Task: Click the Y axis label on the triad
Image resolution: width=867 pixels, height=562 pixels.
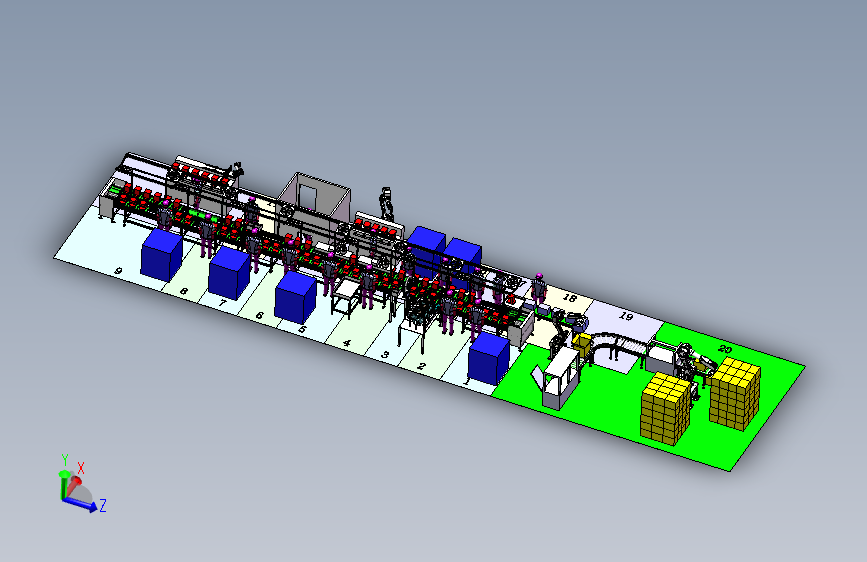Action: coord(65,460)
